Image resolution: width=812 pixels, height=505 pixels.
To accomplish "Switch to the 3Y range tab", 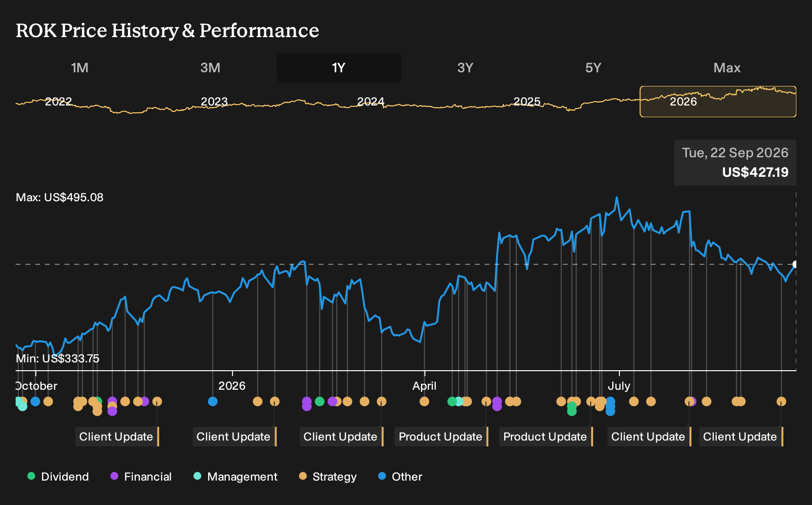I will click(x=465, y=67).
